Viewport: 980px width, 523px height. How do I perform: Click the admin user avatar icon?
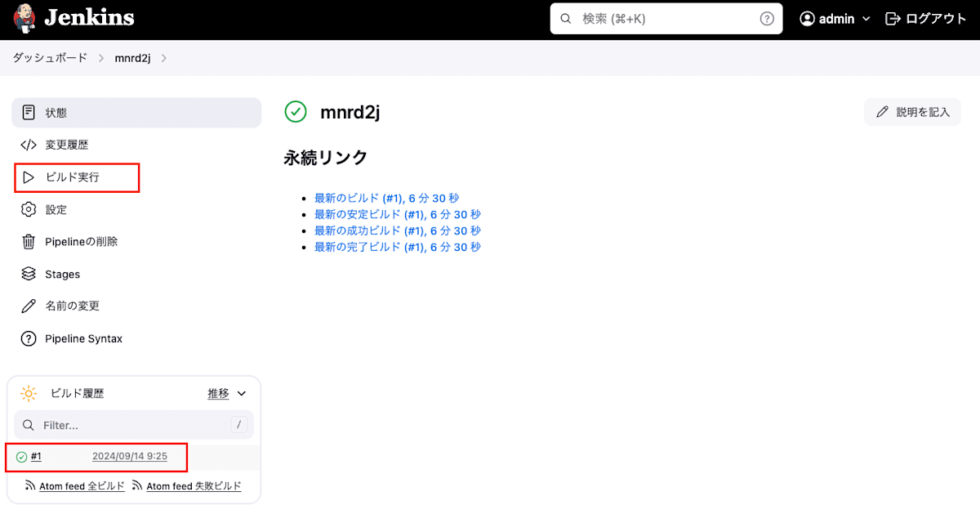tap(807, 18)
